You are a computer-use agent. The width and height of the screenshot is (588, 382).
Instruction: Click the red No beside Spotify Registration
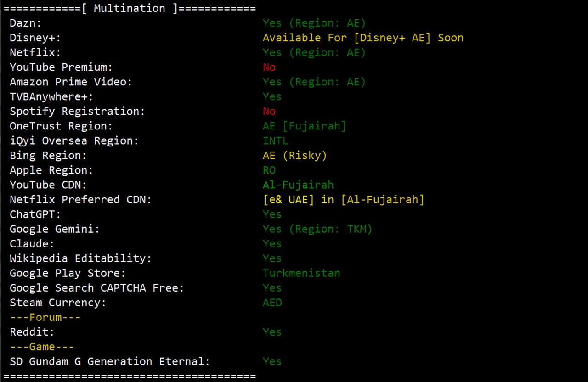pos(269,111)
